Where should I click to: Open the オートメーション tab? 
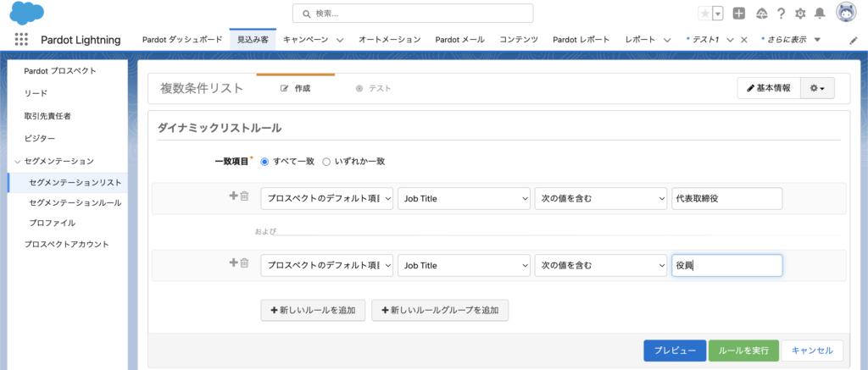389,39
